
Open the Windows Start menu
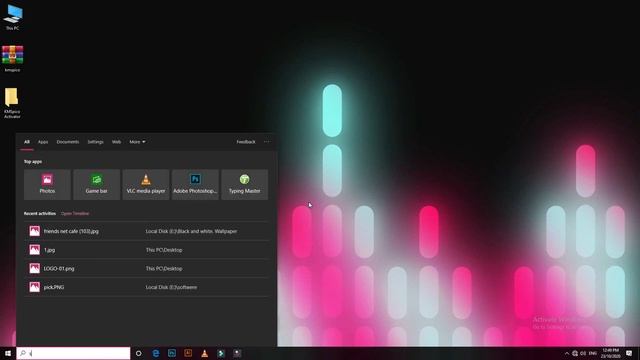point(8,353)
